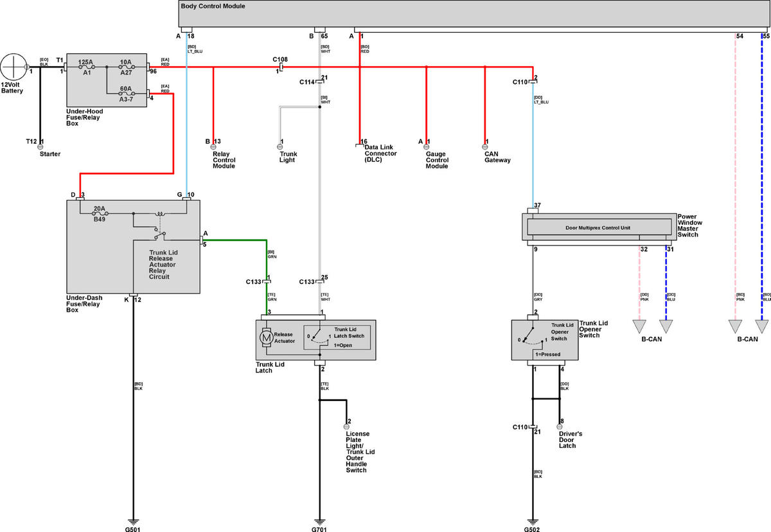Select the Driver's Door Latch label
771x532 pixels.
tap(571, 440)
